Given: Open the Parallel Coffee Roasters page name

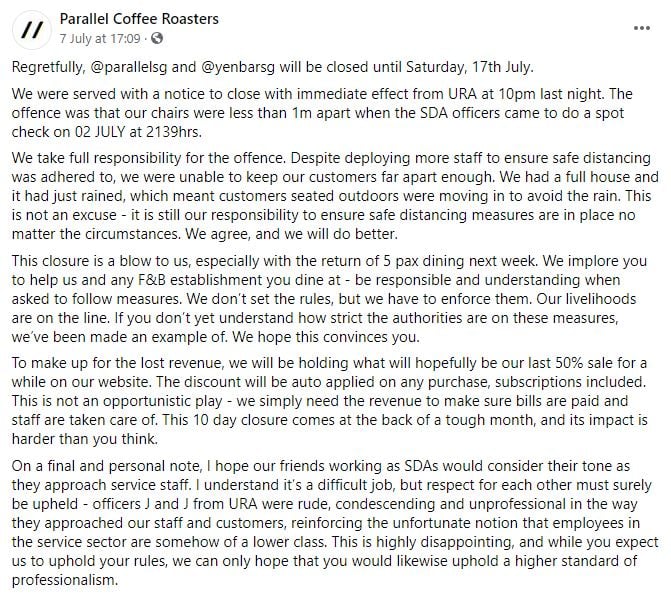Looking at the screenshot, I should 139,19.
